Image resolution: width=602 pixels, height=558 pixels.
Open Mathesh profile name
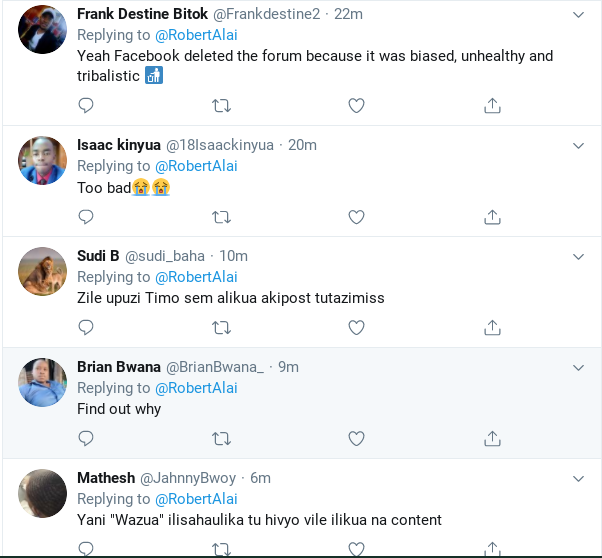[x=106, y=478]
